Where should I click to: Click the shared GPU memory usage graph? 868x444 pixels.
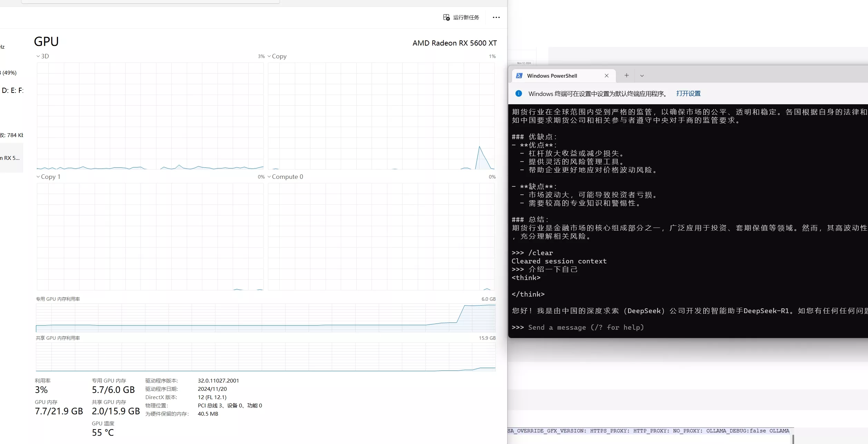click(266, 357)
